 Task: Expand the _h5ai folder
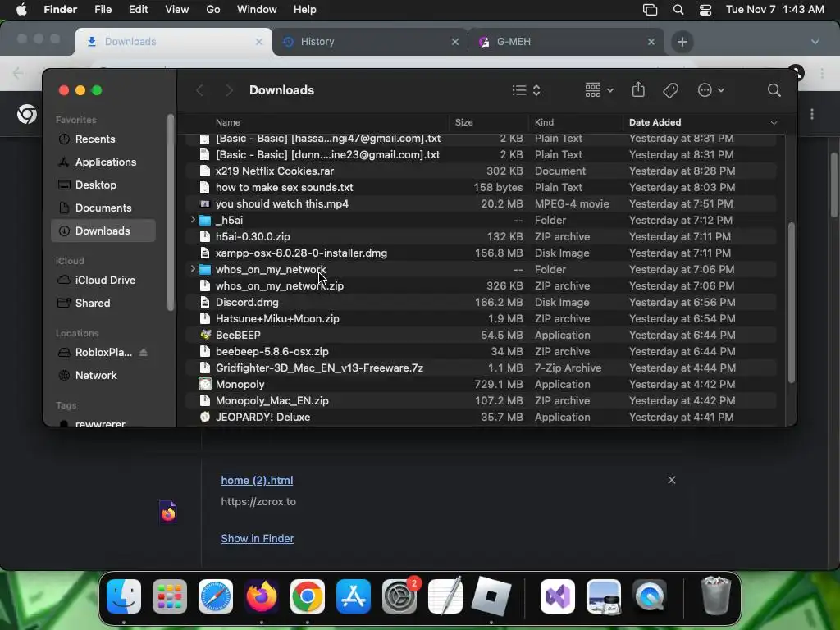[x=192, y=220]
